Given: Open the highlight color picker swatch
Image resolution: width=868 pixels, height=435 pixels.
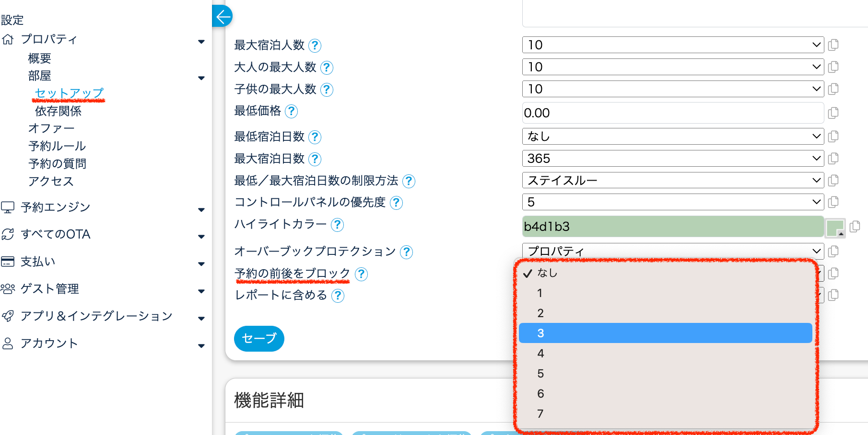Looking at the screenshot, I should click(x=834, y=228).
